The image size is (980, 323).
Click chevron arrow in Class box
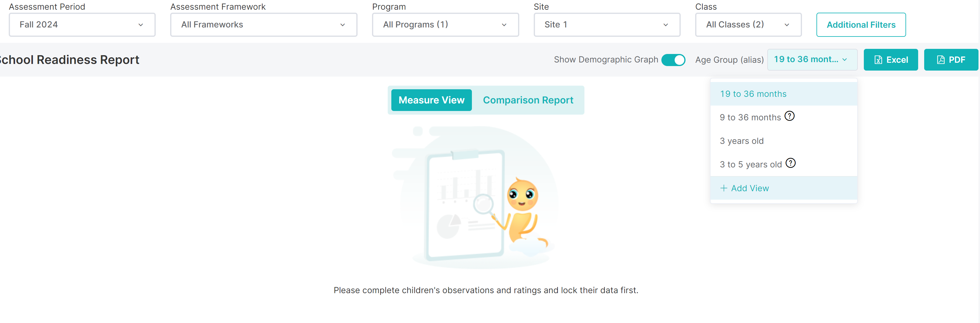786,25
